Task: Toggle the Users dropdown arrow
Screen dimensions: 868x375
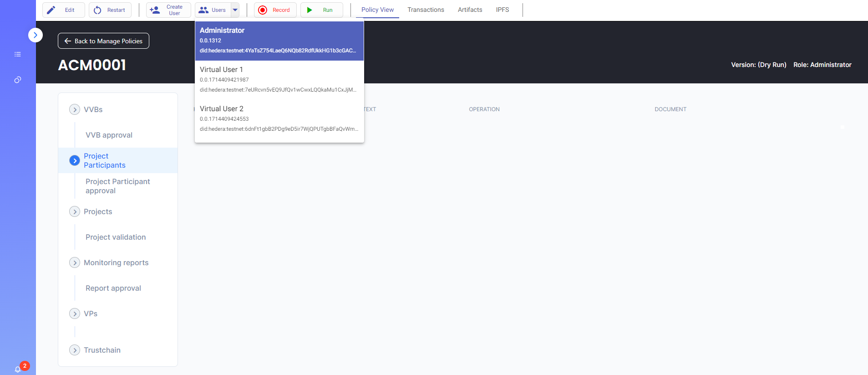Action: click(x=235, y=10)
